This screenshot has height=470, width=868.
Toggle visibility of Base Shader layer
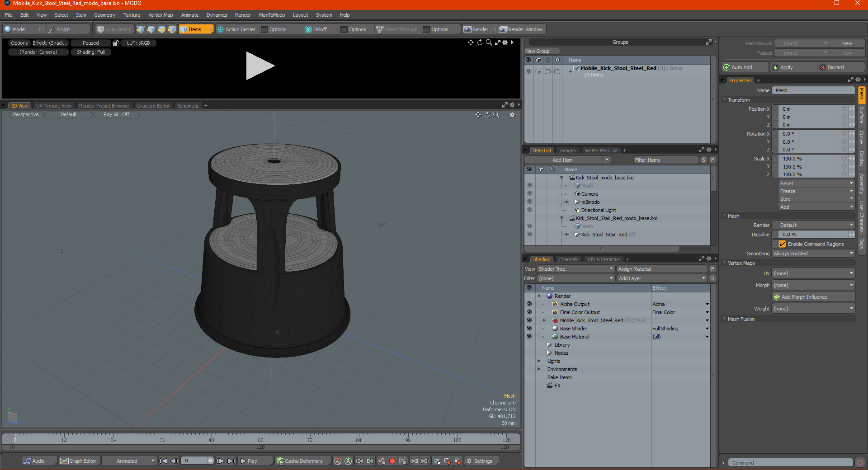coord(529,329)
